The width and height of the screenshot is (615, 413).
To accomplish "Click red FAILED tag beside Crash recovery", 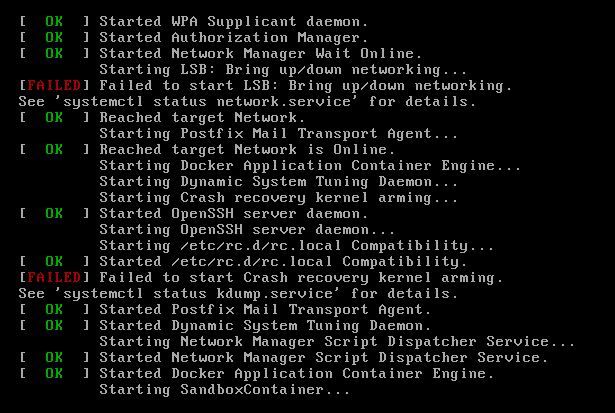I will [x=54, y=277].
